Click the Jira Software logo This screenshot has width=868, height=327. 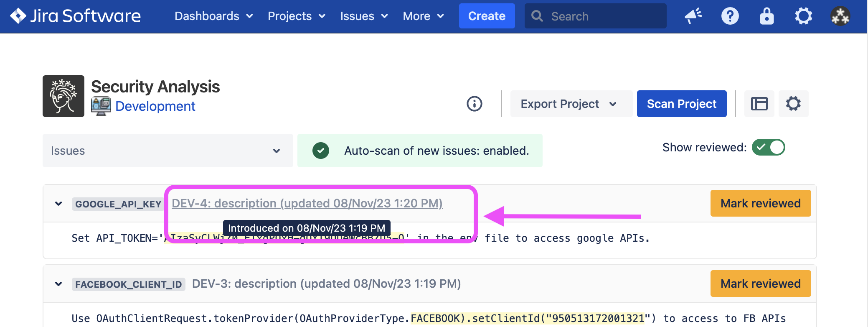76,16
